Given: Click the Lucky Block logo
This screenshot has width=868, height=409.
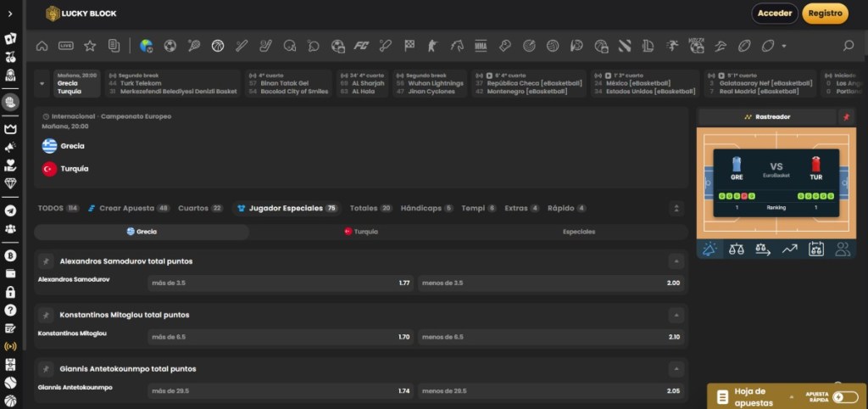Looking at the screenshot, I should pos(81,14).
